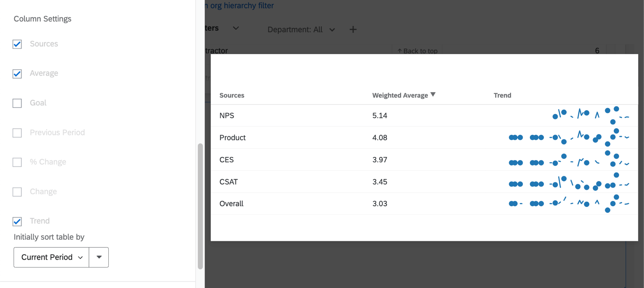Open the Current Period sort dropdown
Screen dimensions: 644x288
click(52, 257)
